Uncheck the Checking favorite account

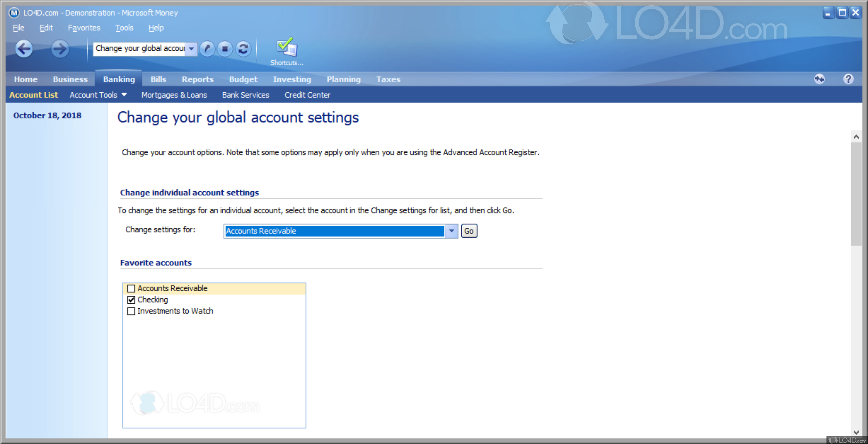point(131,300)
